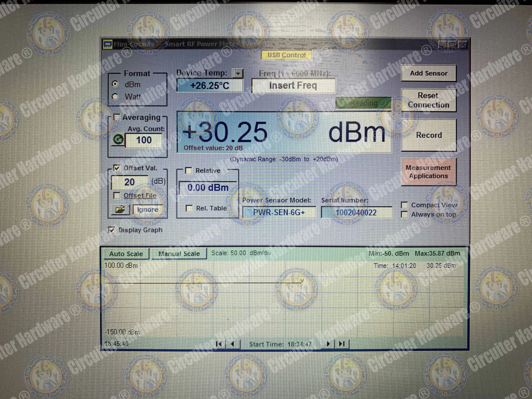This screenshot has width=532, height=399.
Task: Click the Manual Scale button
Action: pos(179,254)
